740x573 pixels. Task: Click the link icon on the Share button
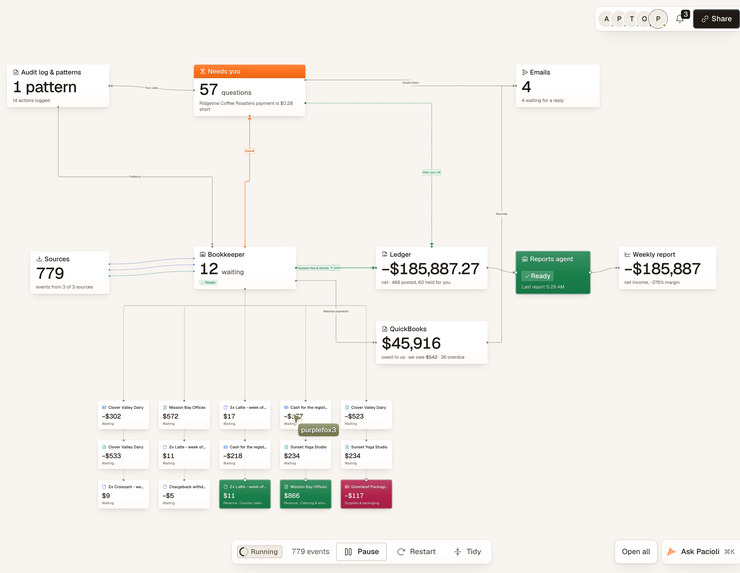tap(705, 19)
